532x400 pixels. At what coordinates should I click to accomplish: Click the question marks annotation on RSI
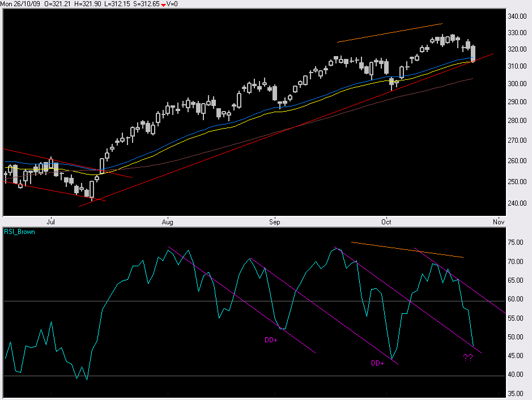click(468, 358)
